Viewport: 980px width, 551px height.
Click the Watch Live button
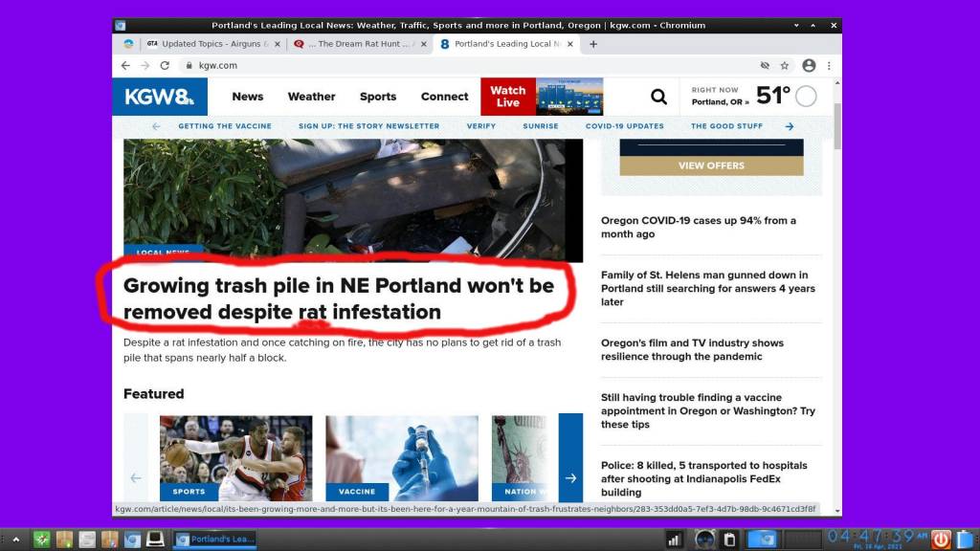point(508,97)
